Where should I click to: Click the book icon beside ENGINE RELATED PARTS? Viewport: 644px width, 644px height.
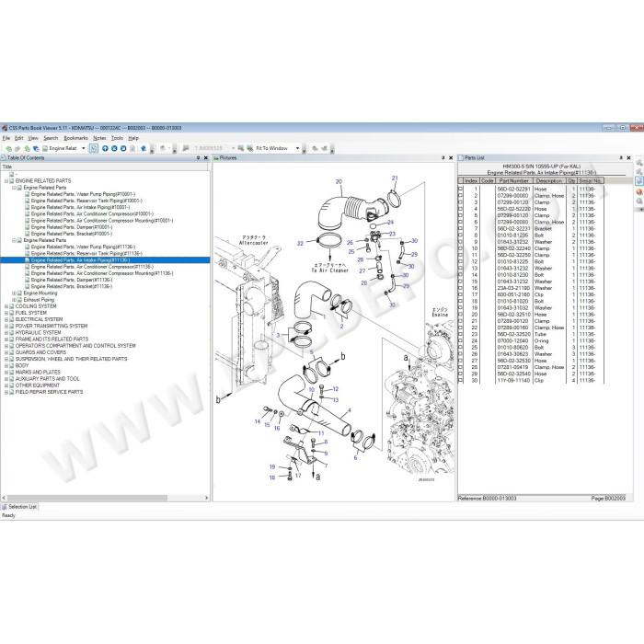click(x=12, y=180)
